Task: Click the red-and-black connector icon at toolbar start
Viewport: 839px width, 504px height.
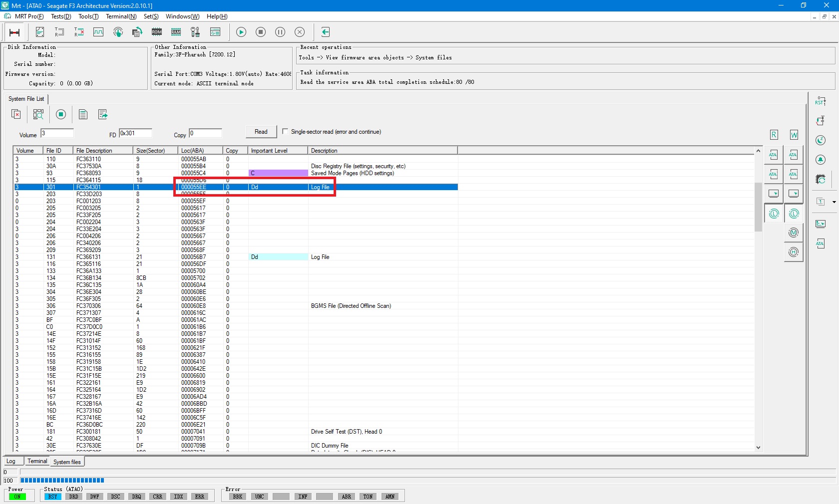Action: (x=14, y=32)
